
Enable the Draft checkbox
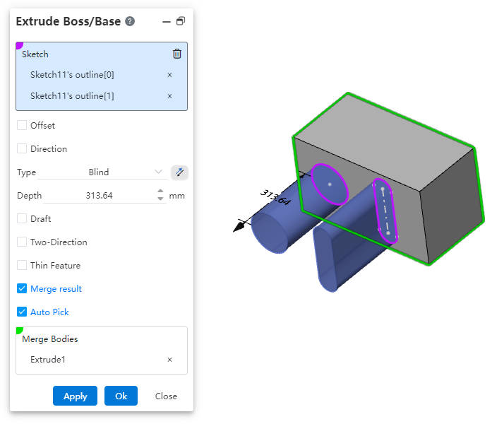(x=22, y=219)
